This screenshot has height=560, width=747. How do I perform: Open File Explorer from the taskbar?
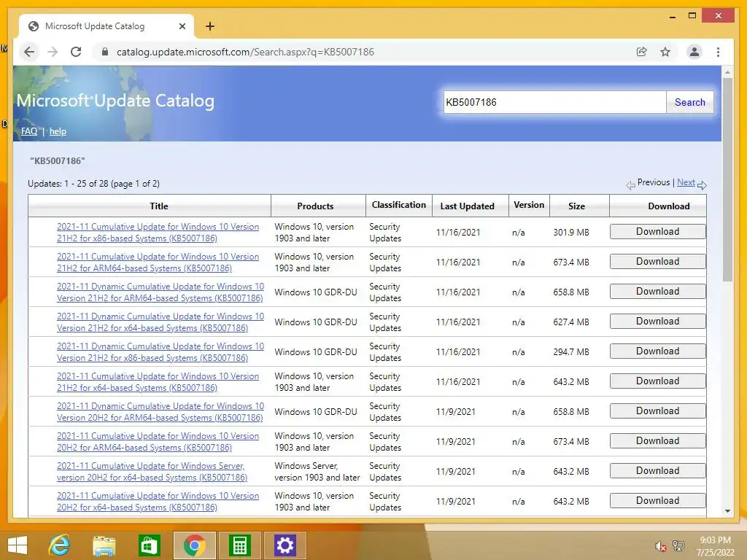click(x=104, y=545)
